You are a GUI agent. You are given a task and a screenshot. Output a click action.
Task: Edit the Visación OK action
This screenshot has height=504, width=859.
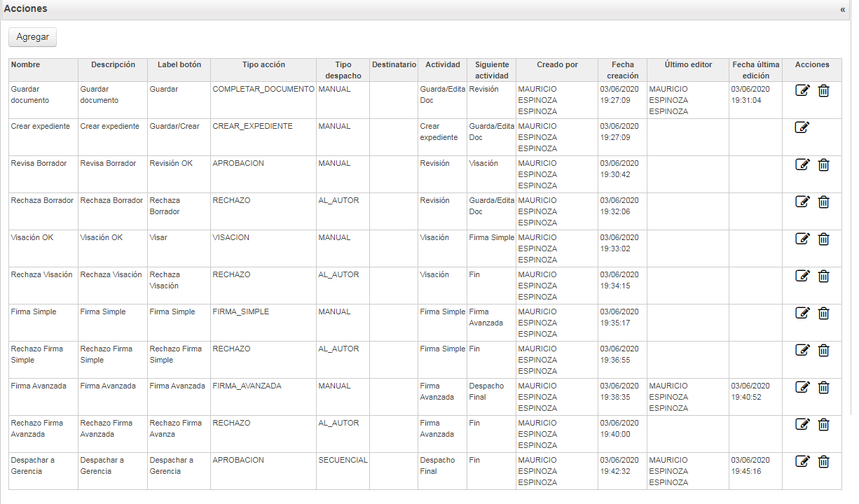click(x=803, y=239)
